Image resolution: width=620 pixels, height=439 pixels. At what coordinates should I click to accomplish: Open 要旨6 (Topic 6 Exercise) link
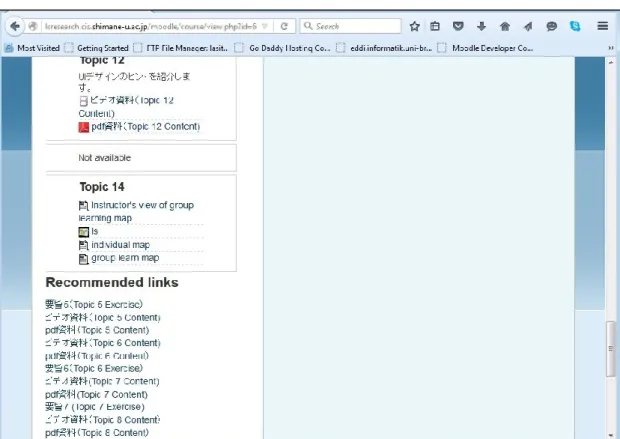[x=94, y=368]
